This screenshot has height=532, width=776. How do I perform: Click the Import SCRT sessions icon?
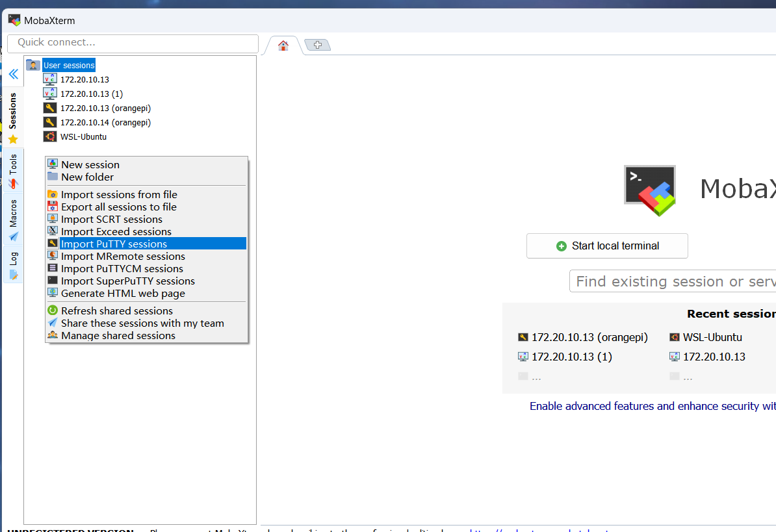(53, 218)
